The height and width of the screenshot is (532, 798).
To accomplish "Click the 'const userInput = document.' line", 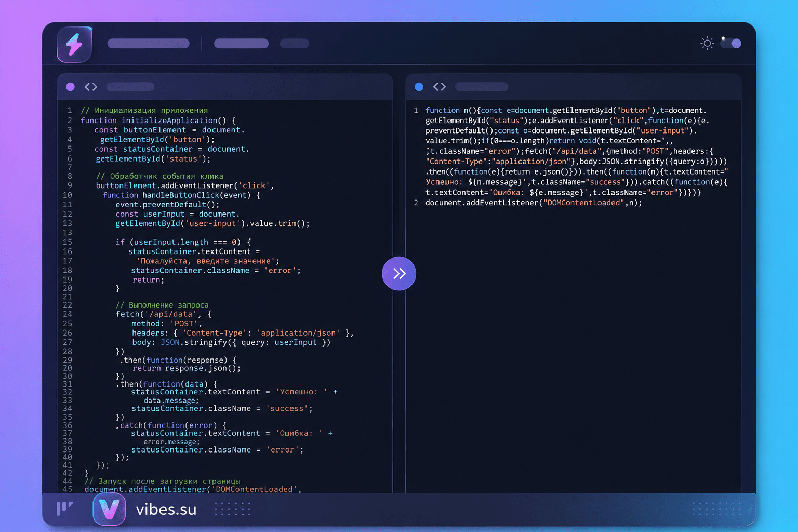I will click(178, 214).
